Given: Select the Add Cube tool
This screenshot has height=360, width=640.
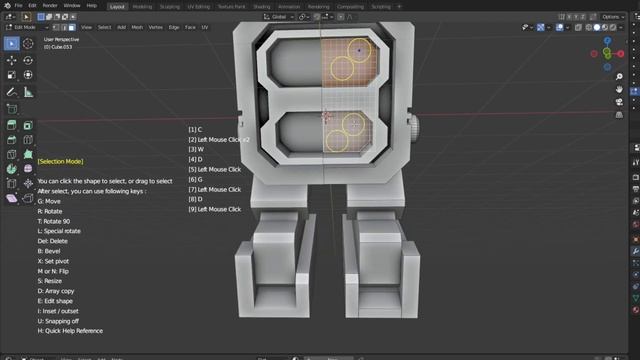Looking at the screenshot, I should pos(11,109).
